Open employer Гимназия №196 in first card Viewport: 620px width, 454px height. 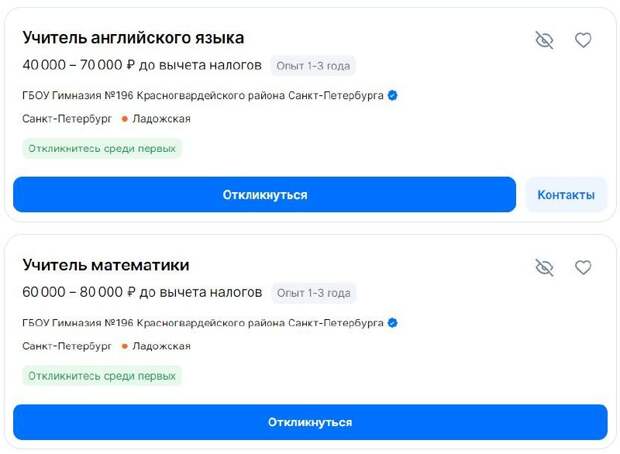pos(203,96)
